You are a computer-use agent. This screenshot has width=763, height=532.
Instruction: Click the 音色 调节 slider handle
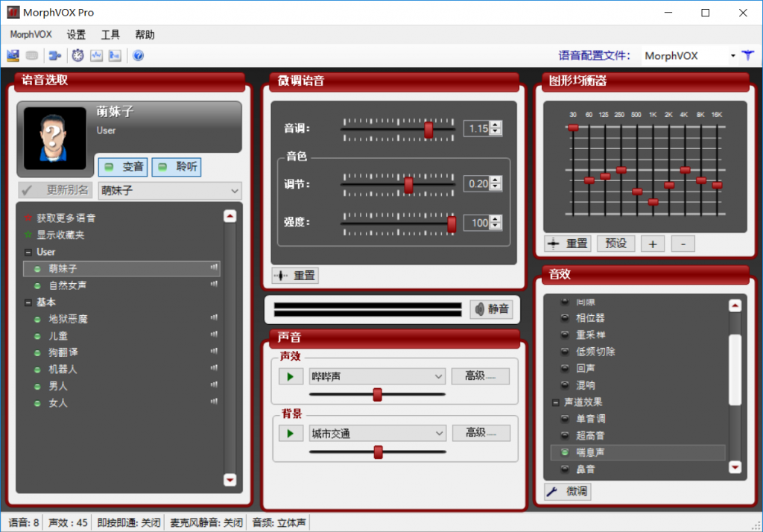click(409, 185)
